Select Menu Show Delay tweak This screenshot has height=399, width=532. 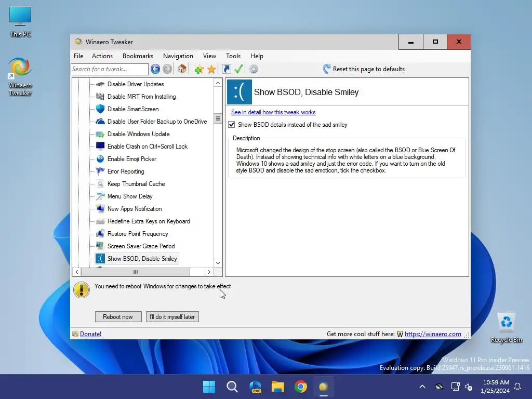tap(130, 196)
